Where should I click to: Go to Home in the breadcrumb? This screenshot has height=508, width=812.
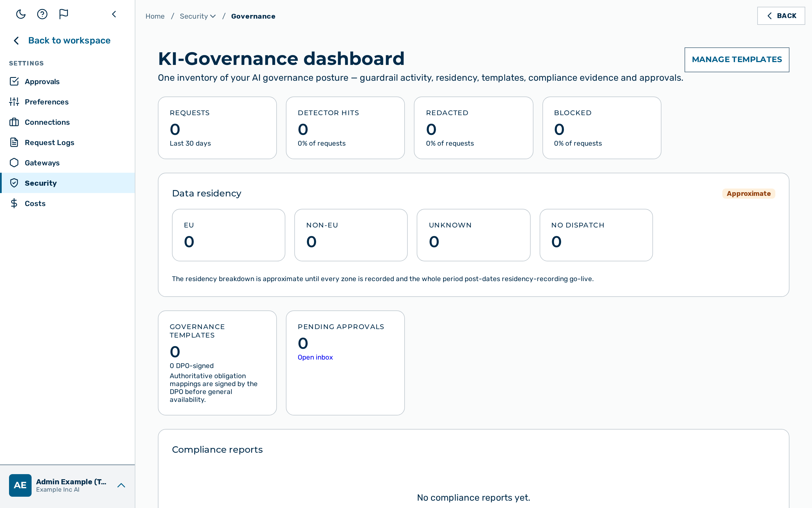[155, 16]
